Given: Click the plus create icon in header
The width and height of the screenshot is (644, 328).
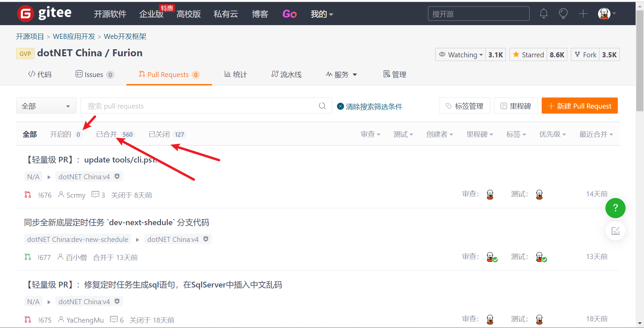Looking at the screenshot, I should click(x=583, y=13).
